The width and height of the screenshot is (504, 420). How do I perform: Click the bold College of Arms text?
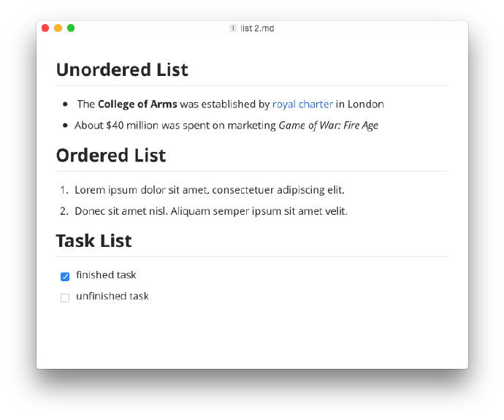[x=137, y=104]
